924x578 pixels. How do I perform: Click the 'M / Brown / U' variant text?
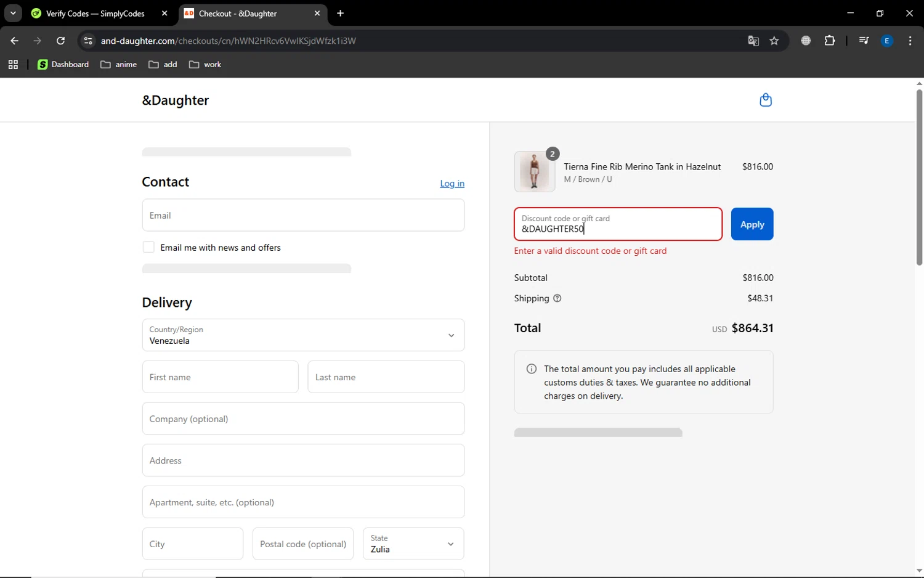(x=588, y=179)
